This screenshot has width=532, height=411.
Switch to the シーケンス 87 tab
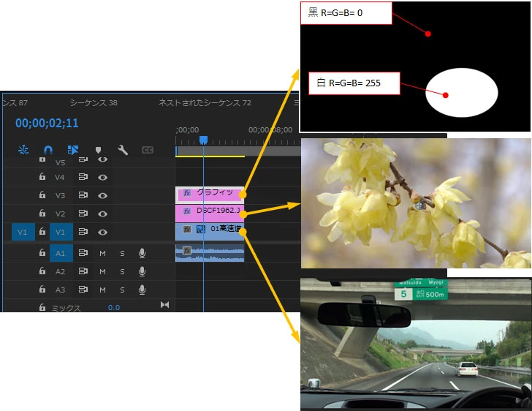(x=15, y=102)
